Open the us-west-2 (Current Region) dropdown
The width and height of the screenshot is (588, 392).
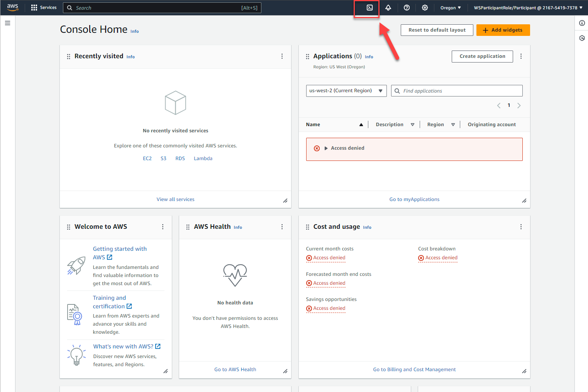[346, 91]
